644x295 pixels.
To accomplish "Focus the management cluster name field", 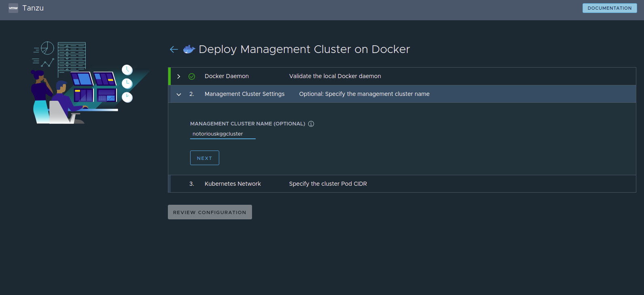I will point(223,134).
